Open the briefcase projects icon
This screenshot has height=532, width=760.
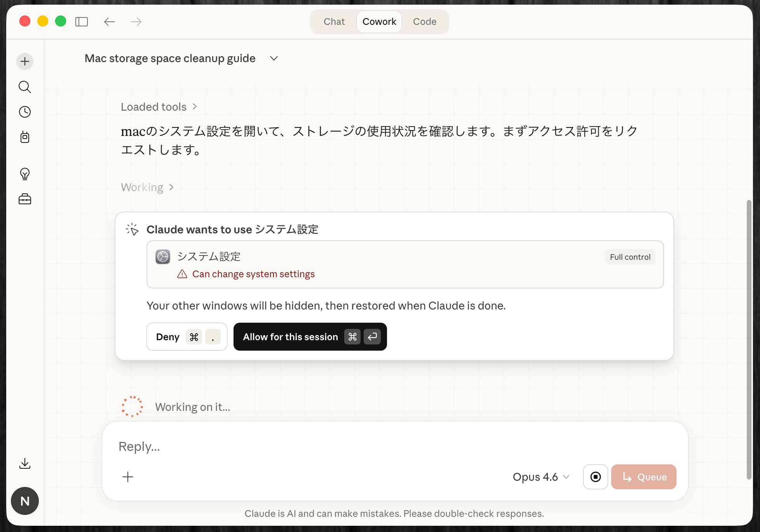pyautogui.click(x=24, y=199)
